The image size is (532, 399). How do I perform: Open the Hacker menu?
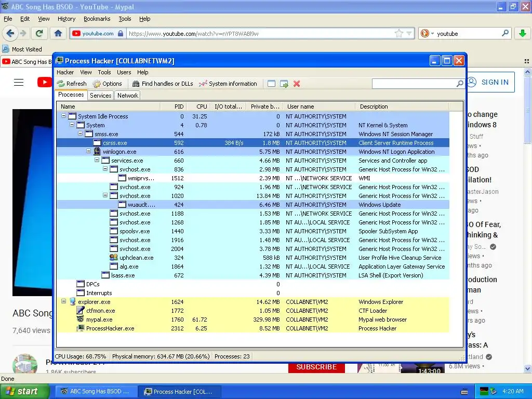(65, 72)
